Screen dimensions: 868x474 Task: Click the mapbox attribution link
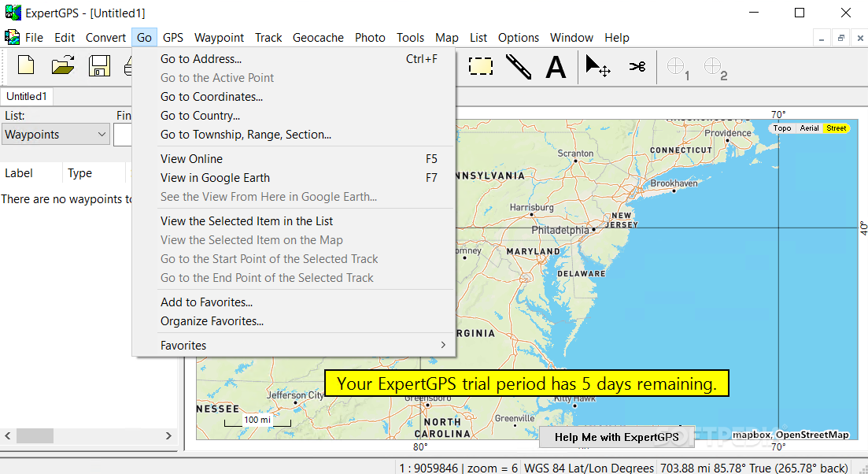coord(751,435)
